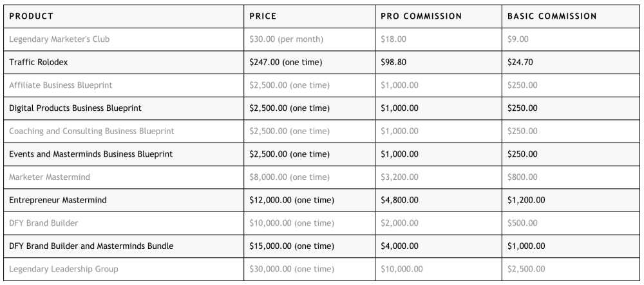This screenshot has height=285, width=644.
Task: Click the $12,000.00 one time price cell
Action: tap(292, 200)
